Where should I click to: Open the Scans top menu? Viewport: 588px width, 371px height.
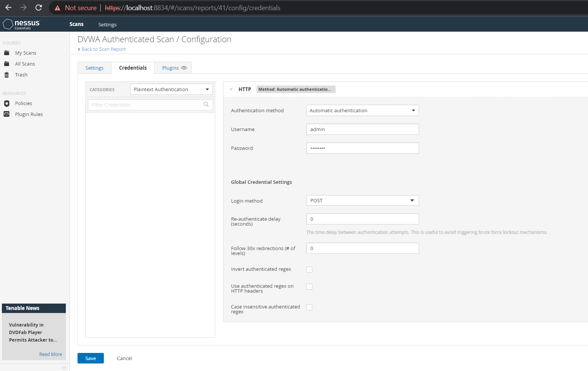click(x=76, y=24)
